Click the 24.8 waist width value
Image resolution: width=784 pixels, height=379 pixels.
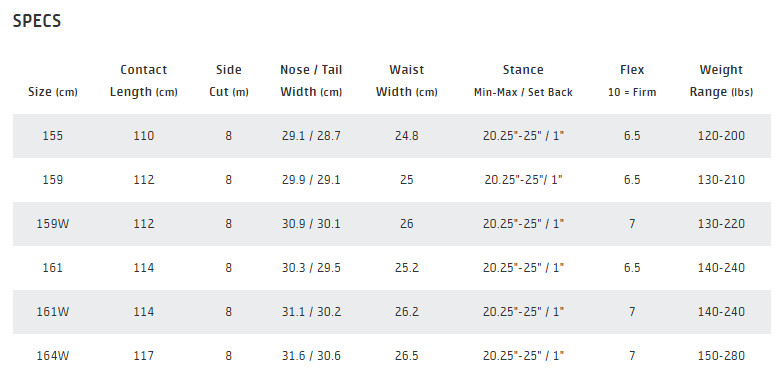pos(406,136)
